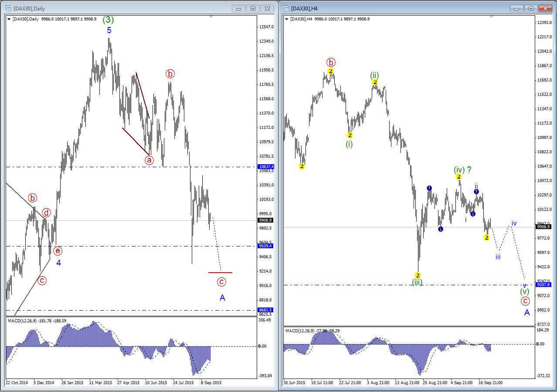557x392 pixels.
Task: Click the 9908.9 current price tag in Daily chart
Action: [266, 220]
